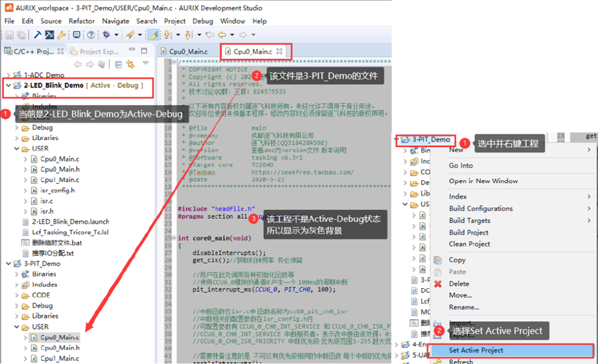598x364 pixels.
Task: Open Build Configurations submenu
Action: point(481,209)
